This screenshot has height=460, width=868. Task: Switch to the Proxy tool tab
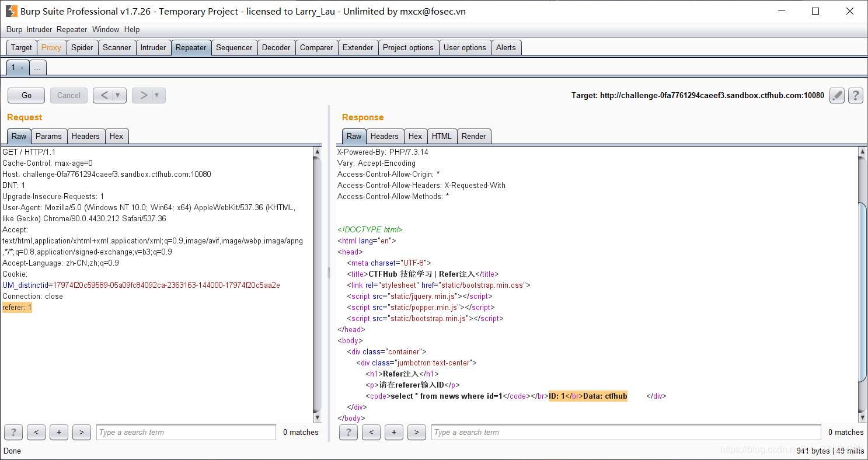click(x=51, y=47)
